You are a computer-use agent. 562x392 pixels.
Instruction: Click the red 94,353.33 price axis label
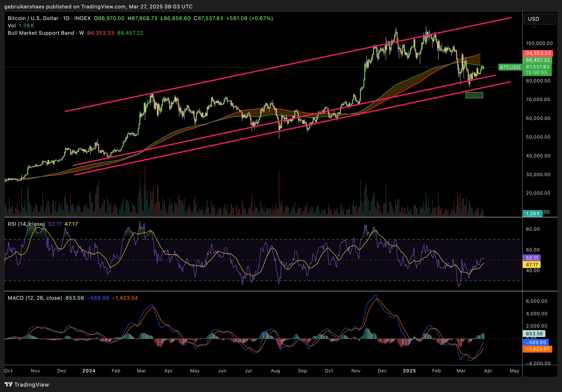(x=538, y=53)
